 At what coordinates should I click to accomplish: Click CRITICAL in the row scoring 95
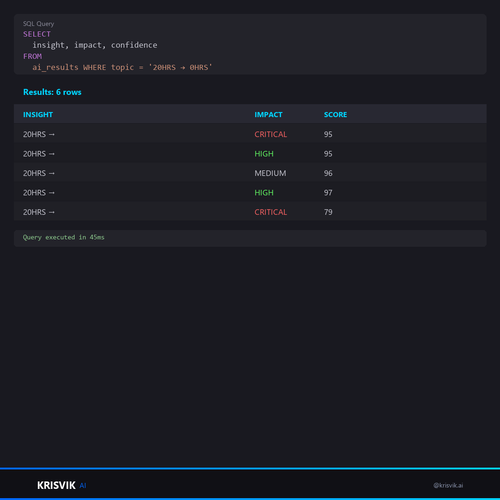270,134
